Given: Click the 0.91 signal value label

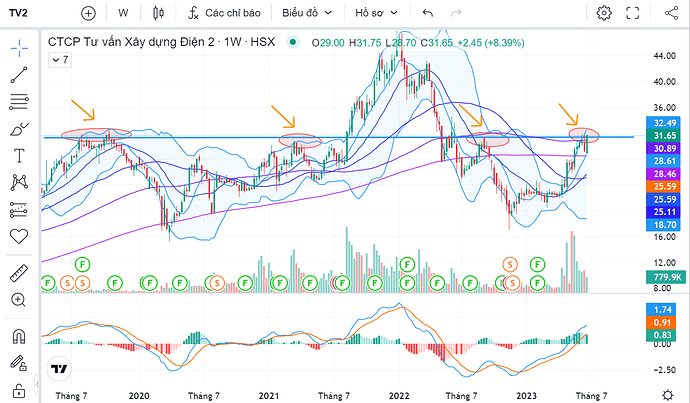Looking at the screenshot, I should (x=663, y=322).
